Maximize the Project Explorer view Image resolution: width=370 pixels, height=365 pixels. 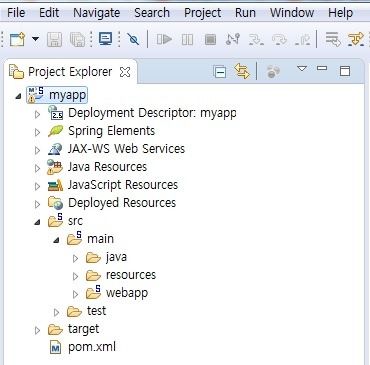tap(345, 71)
